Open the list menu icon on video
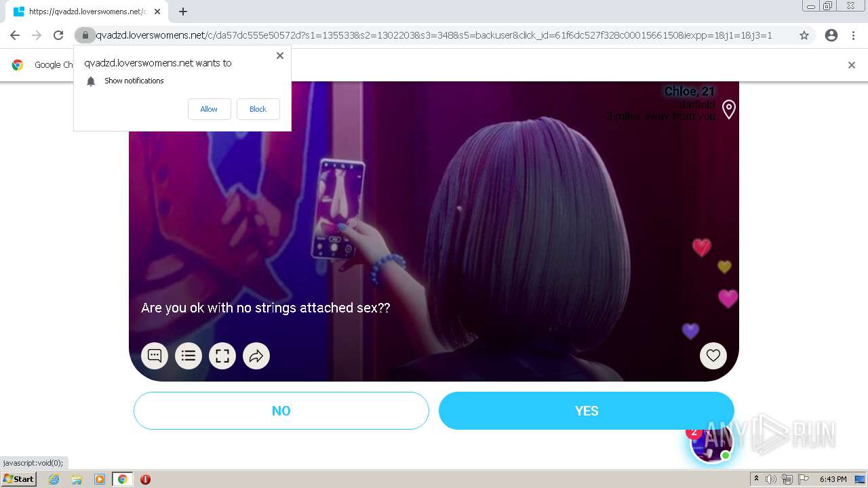 pyautogui.click(x=189, y=356)
